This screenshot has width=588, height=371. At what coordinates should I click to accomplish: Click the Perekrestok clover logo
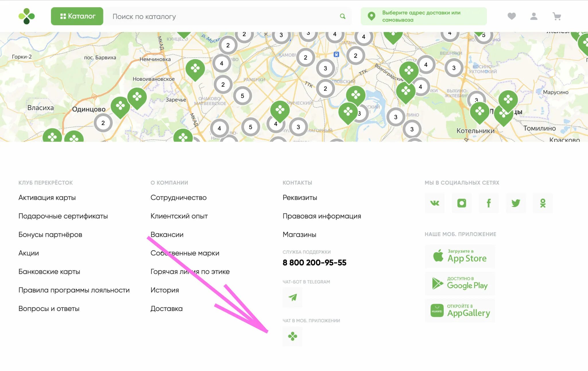coord(26,16)
